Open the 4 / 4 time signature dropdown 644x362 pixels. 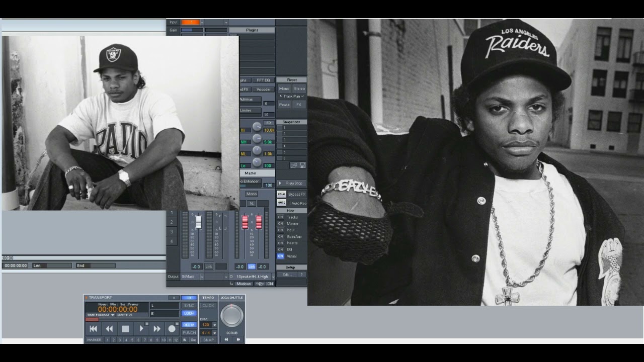214,333
